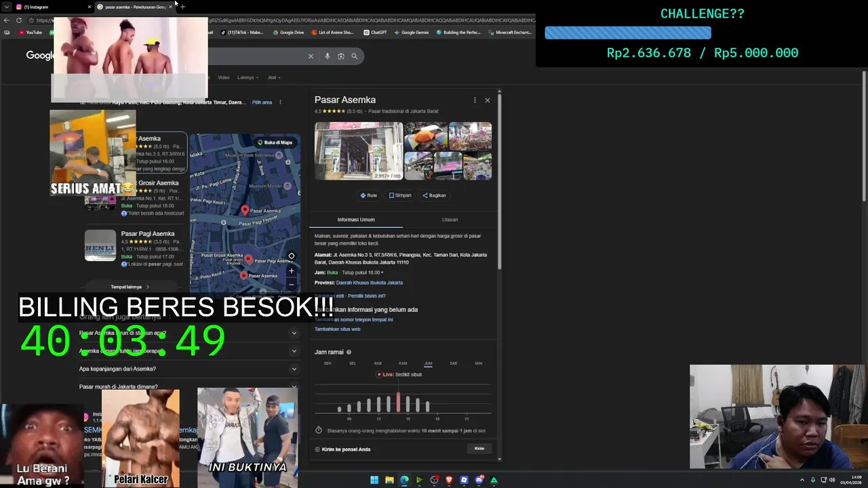Open main storefront photo 2.917+ Foto
868x488 pixels.
[x=359, y=151]
